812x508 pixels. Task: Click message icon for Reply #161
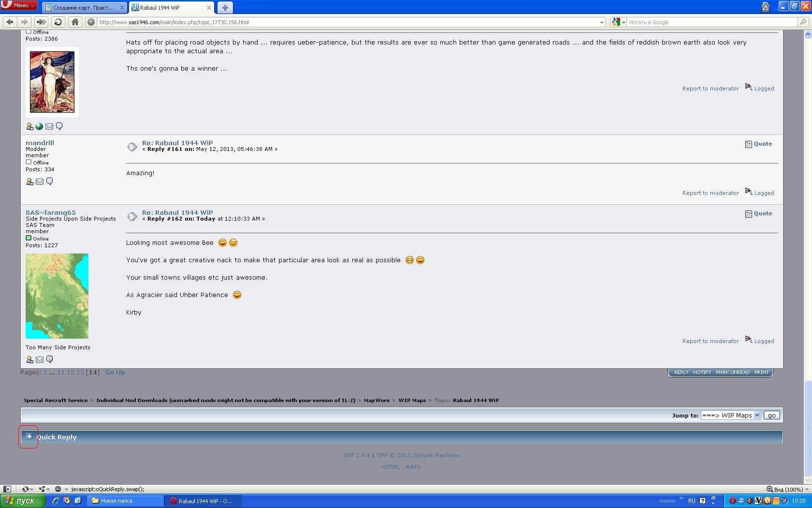[132, 147]
